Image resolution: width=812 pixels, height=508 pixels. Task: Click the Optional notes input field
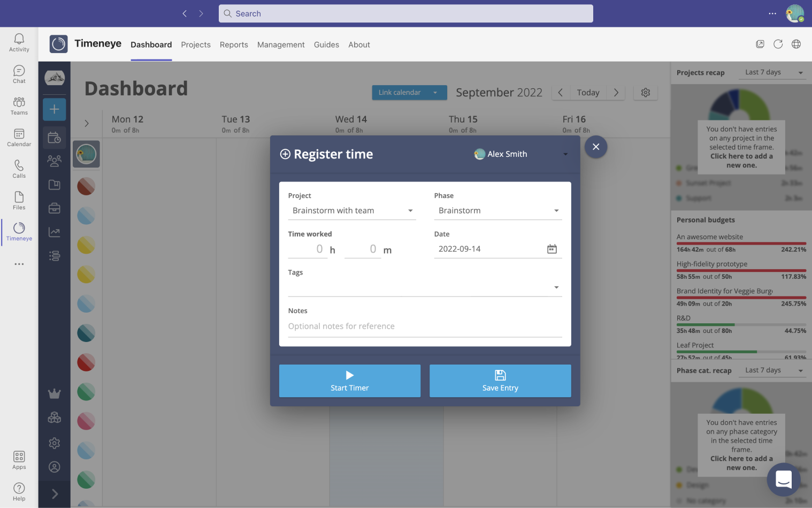pyautogui.click(x=424, y=326)
